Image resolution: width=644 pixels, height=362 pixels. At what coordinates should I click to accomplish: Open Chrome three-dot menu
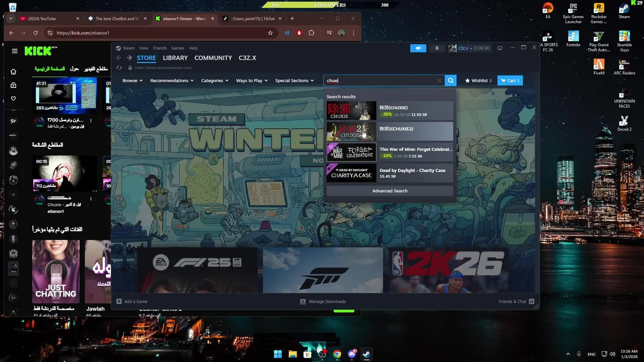tap(354, 33)
